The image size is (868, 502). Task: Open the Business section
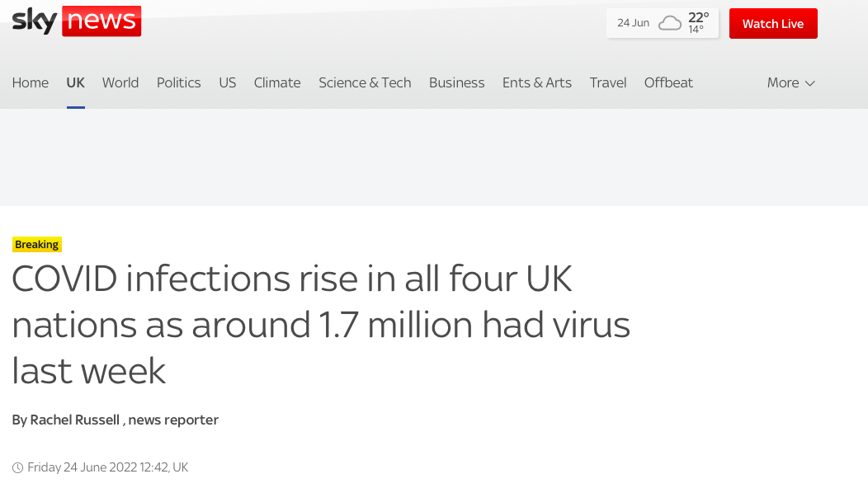(x=456, y=82)
